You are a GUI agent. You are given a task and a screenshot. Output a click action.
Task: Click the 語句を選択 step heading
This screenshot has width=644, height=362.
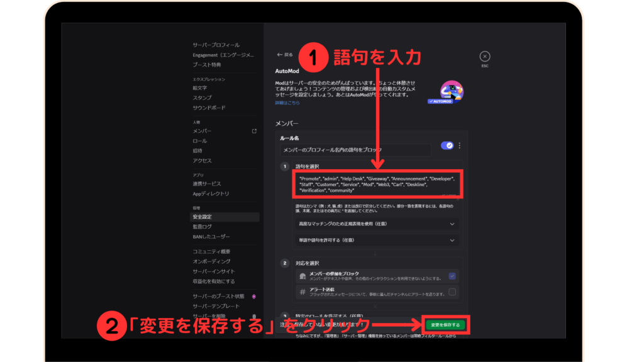307,166
